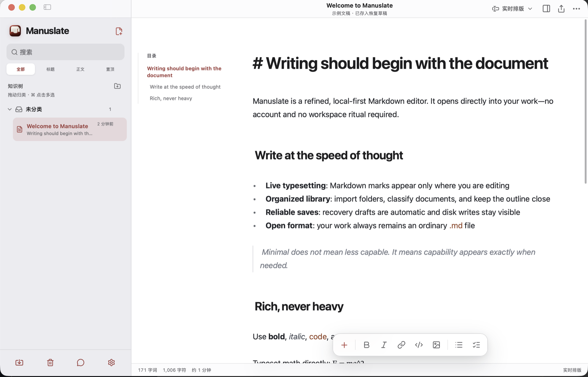Share or export the document
This screenshot has height=377, width=588.
click(x=561, y=9)
